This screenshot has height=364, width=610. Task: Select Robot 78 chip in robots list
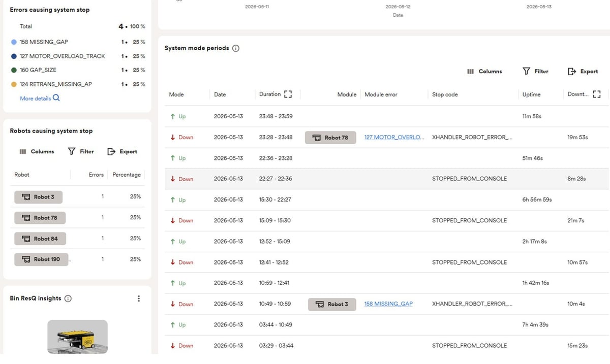click(40, 218)
